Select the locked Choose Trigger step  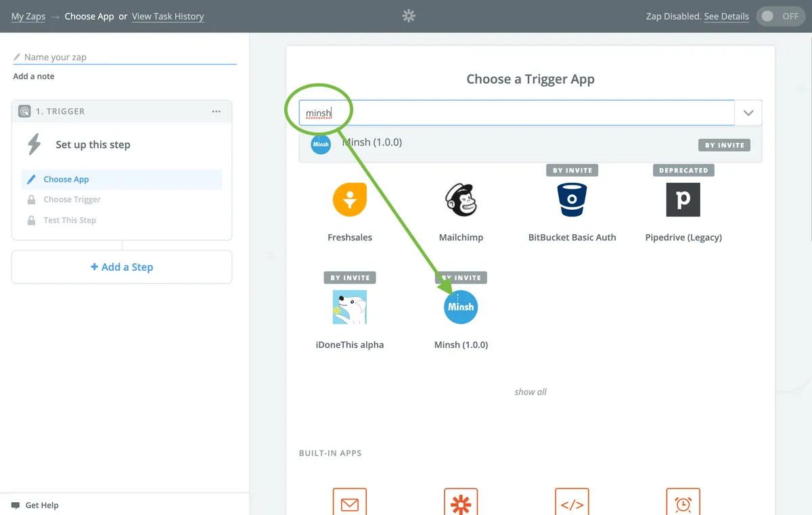tap(122, 200)
